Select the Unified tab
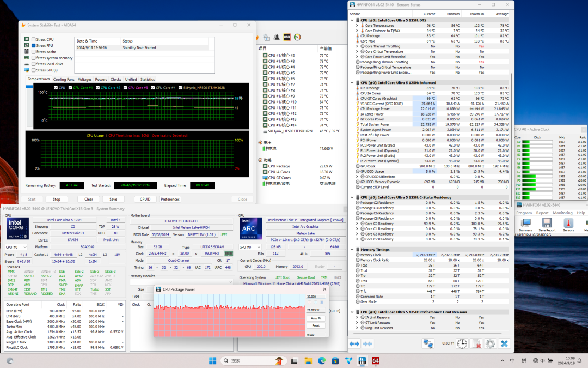The width and height of the screenshot is (588, 368). coord(131,80)
